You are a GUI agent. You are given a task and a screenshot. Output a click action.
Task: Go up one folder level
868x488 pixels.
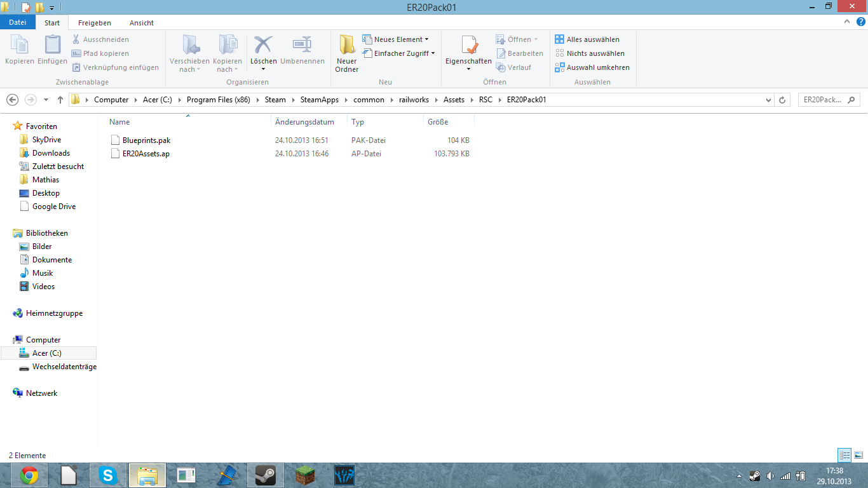tap(60, 100)
